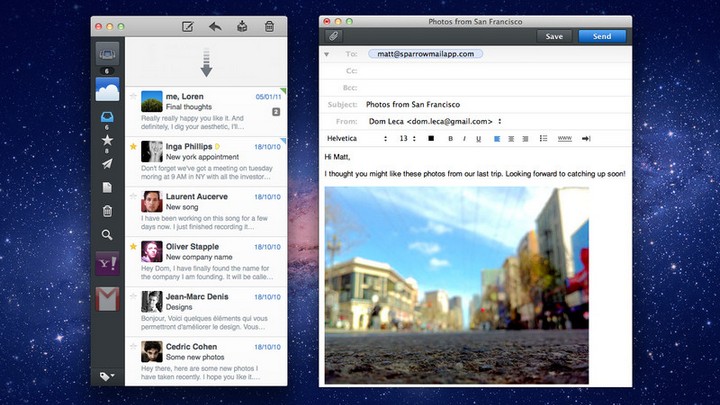Edit the Subject field text
720x405 pixels.
[x=496, y=105]
